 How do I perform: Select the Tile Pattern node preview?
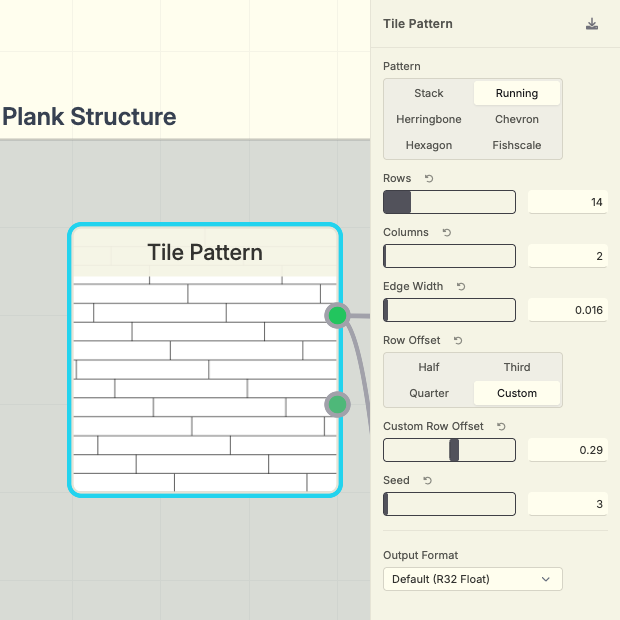coord(205,384)
